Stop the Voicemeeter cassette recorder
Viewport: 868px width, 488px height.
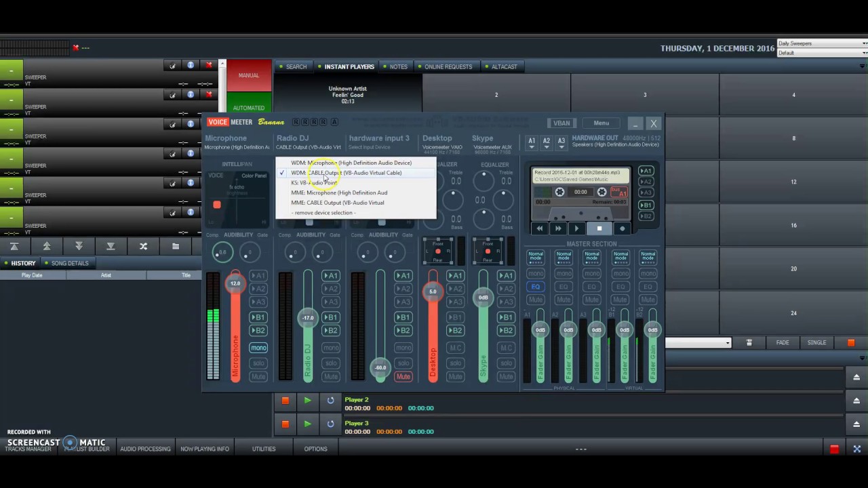(x=599, y=228)
